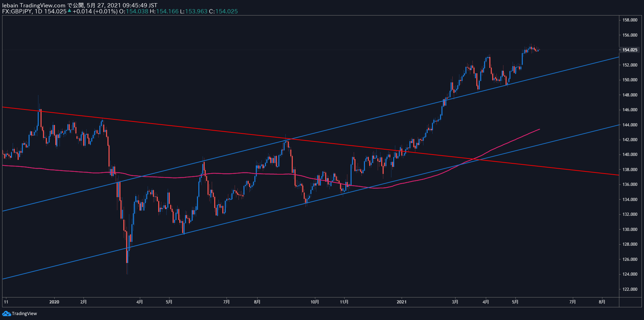Click the TradingView logo icon
644x320 pixels.
[x=6, y=313]
